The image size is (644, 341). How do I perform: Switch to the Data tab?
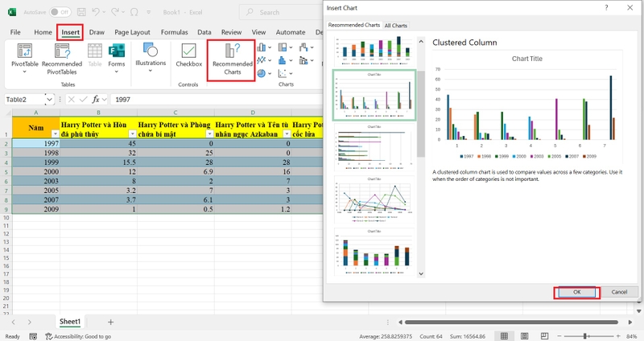pos(204,32)
